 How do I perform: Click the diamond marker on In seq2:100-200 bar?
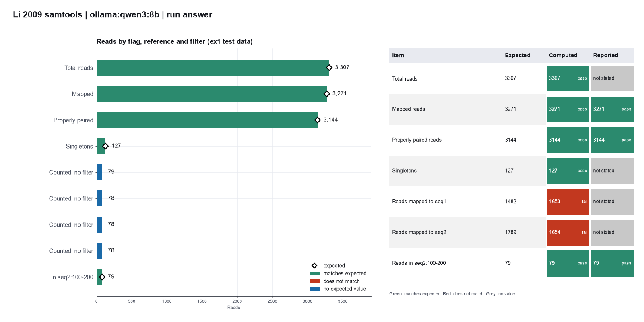tap(102, 277)
